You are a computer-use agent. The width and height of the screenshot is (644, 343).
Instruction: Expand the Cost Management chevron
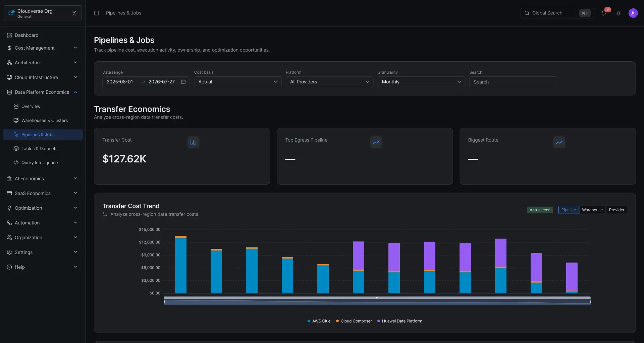75,48
